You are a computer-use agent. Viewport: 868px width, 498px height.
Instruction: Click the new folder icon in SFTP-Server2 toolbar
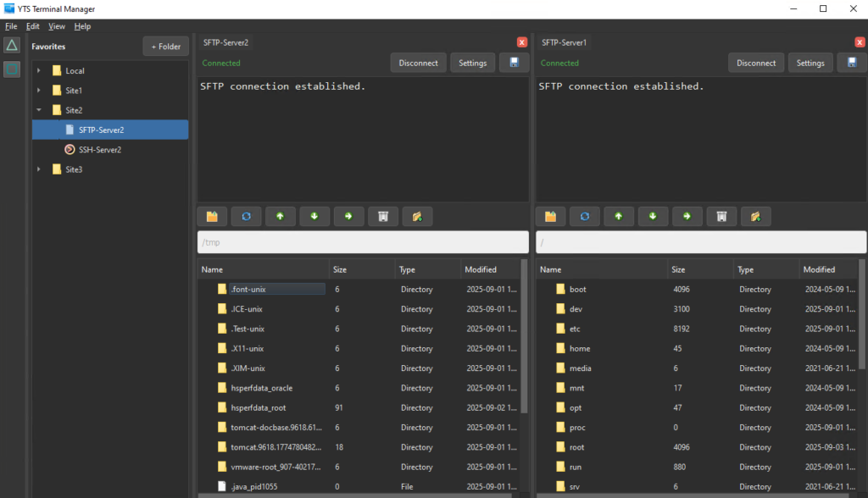pos(417,217)
